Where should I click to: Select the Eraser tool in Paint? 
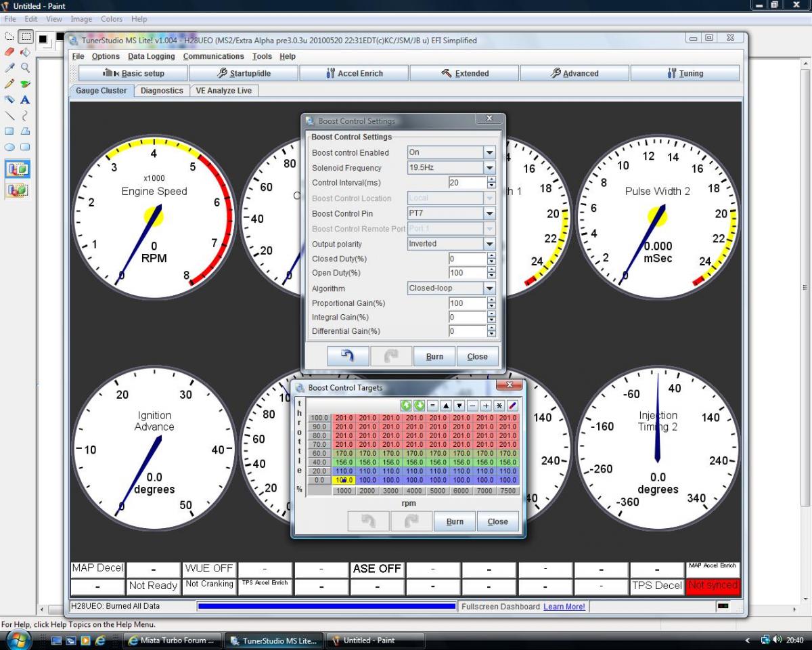tap(9, 51)
